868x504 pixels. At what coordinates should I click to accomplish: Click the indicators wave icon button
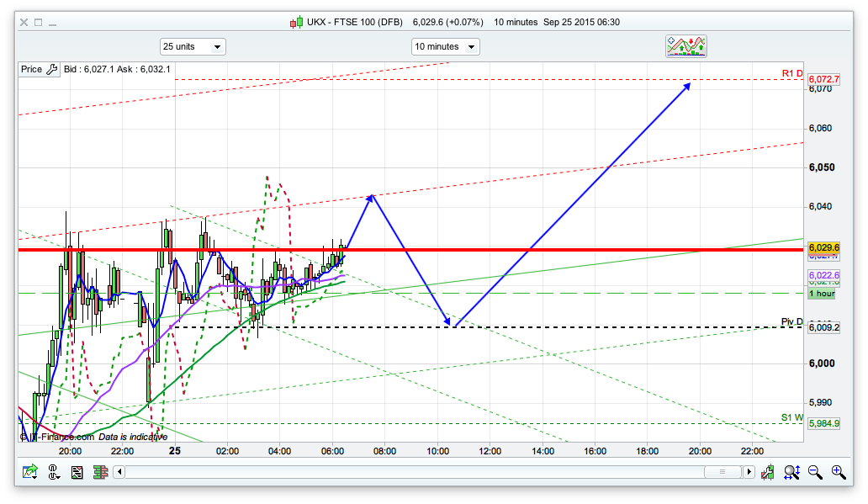(x=686, y=46)
